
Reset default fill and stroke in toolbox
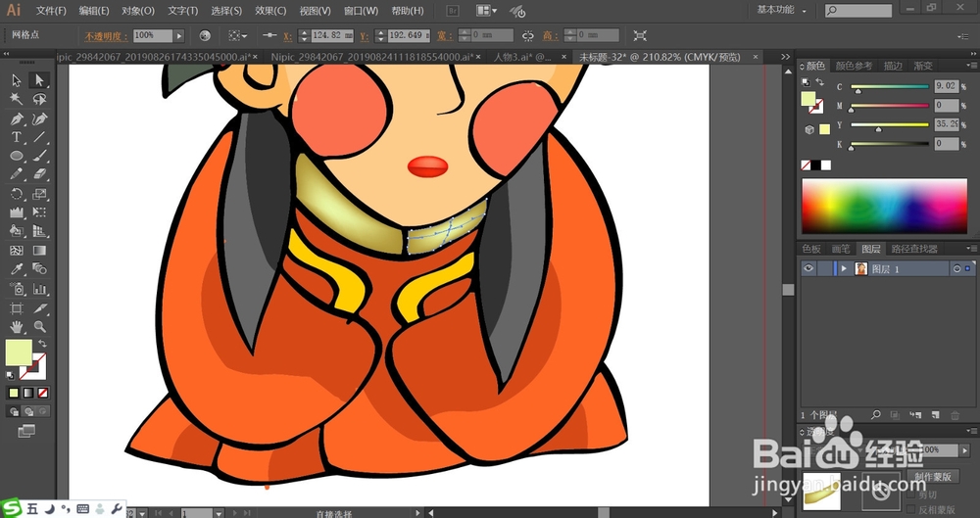click(11, 375)
